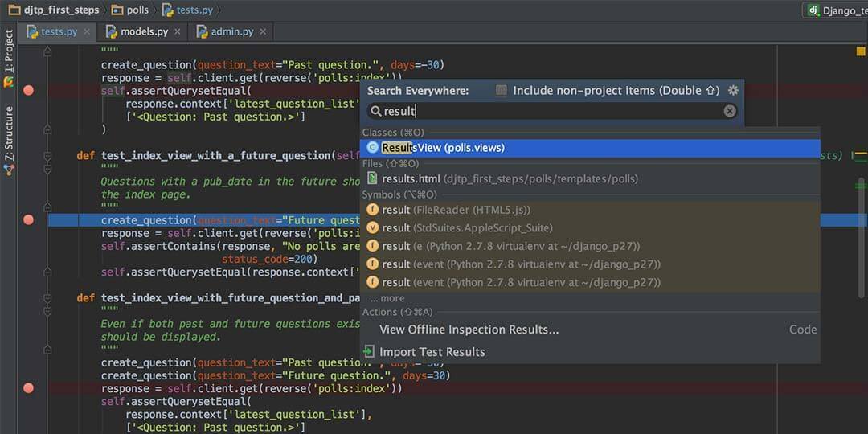Click the Import Test Results icon

coord(369,352)
